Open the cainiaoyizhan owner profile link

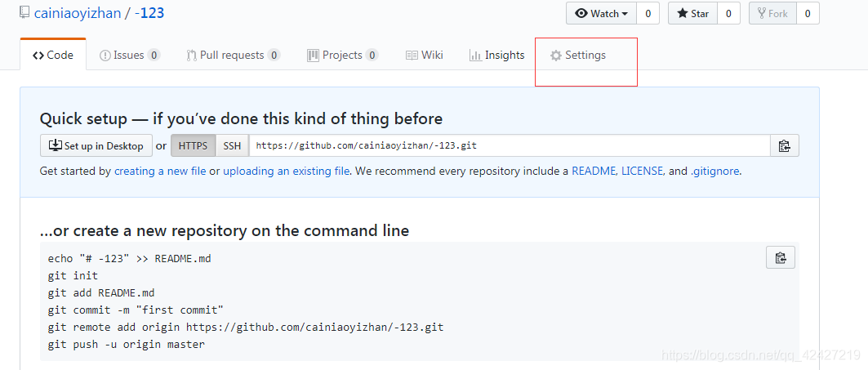[x=78, y=13]
